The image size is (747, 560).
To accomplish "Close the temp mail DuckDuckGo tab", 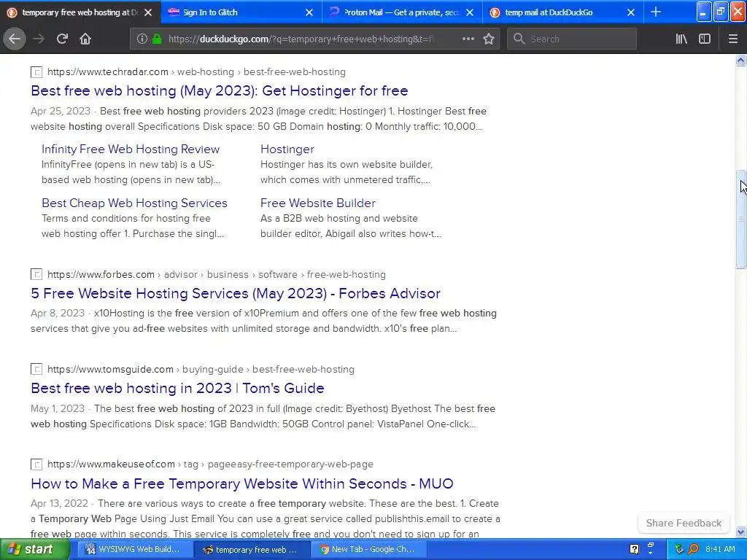I will coord(631,12).
